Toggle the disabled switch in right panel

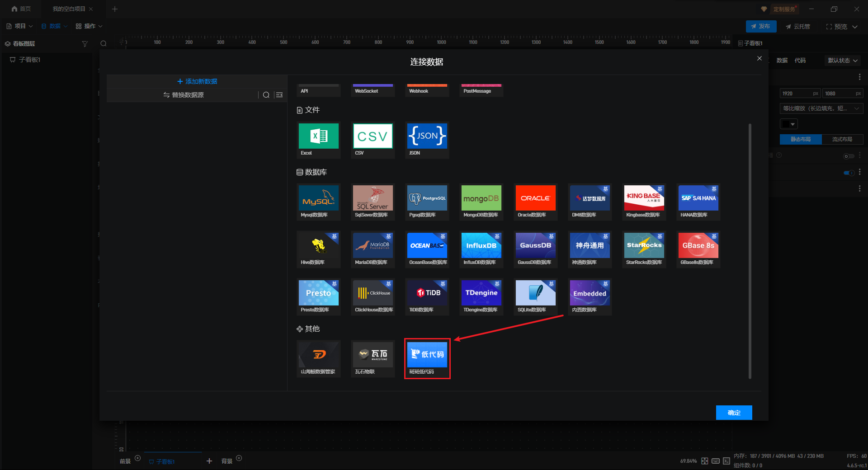tap(849, 156)
